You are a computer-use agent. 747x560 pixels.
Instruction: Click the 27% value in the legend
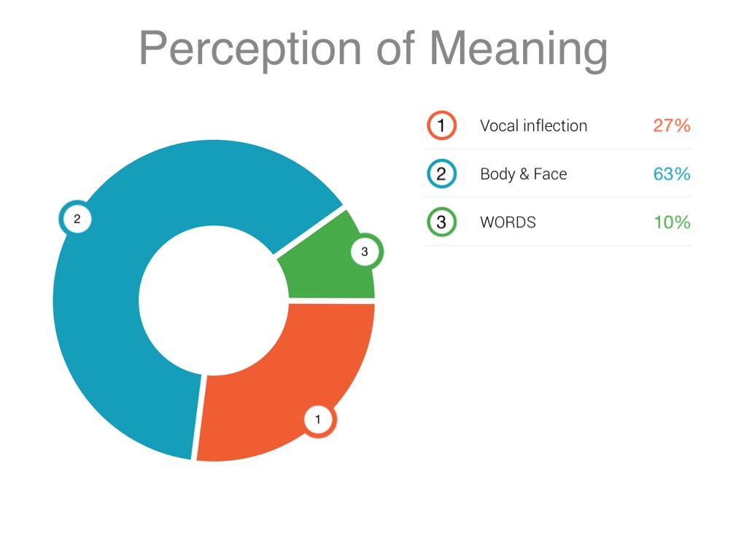[671, 125]
